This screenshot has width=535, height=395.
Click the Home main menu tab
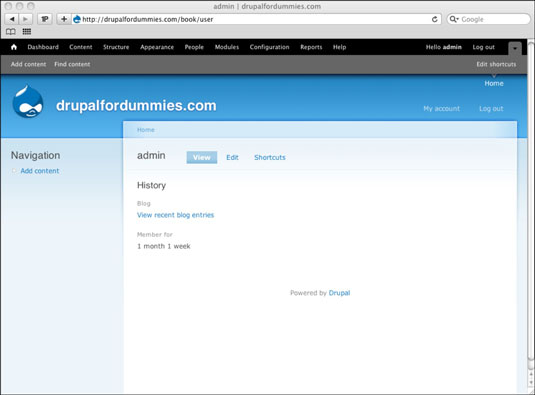click(494, 83)
